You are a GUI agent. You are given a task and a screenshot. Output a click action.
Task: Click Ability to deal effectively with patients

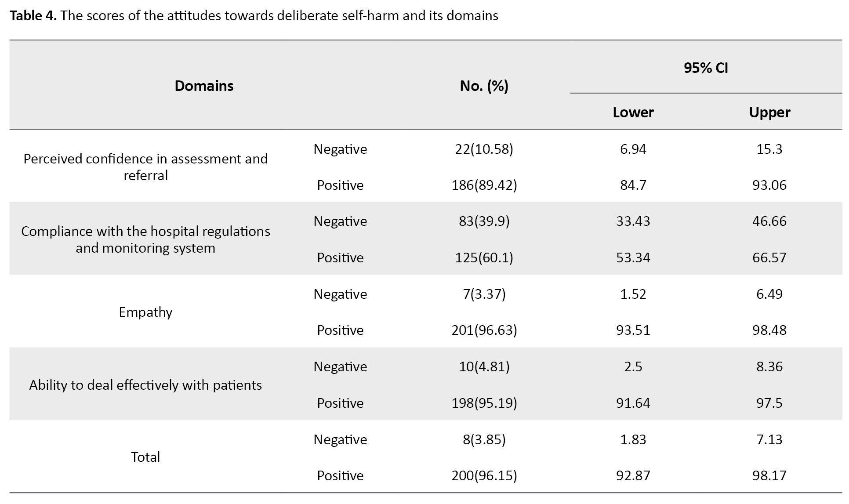point(145,385)
